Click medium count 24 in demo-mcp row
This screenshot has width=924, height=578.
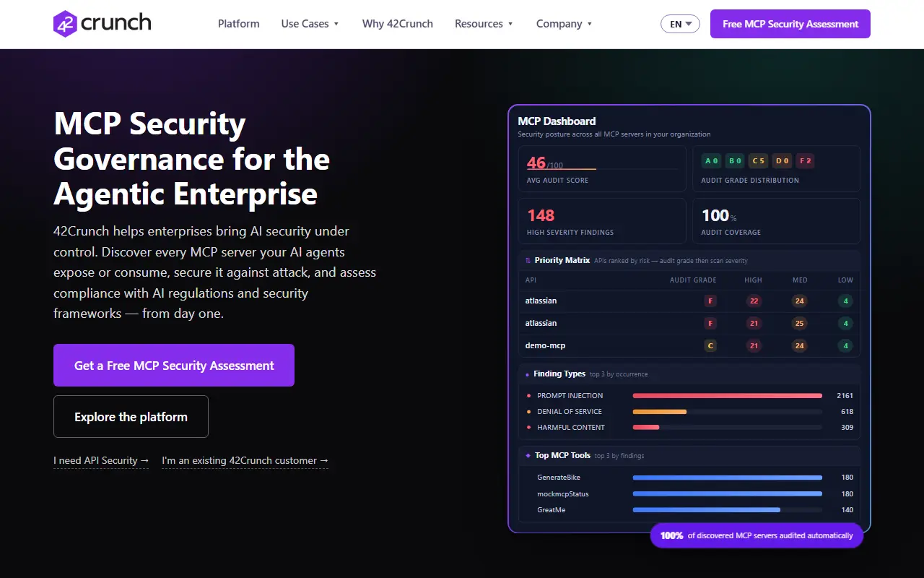(x=799, y=345)
